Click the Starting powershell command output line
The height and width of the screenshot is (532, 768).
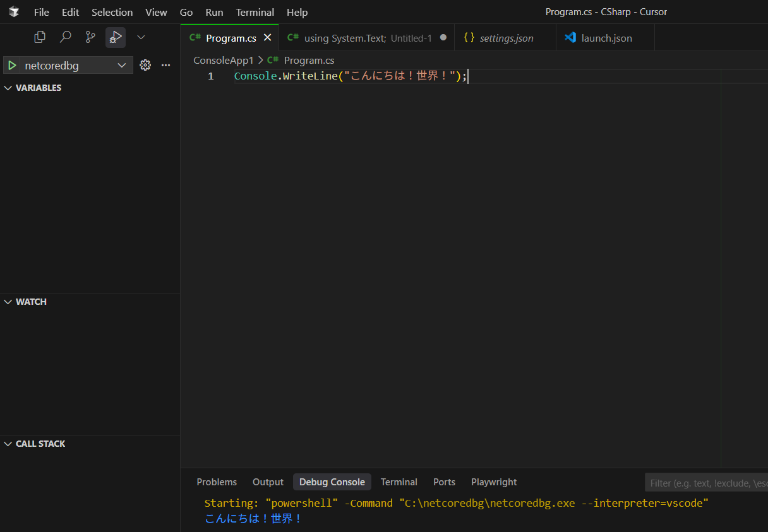(457, 503)
